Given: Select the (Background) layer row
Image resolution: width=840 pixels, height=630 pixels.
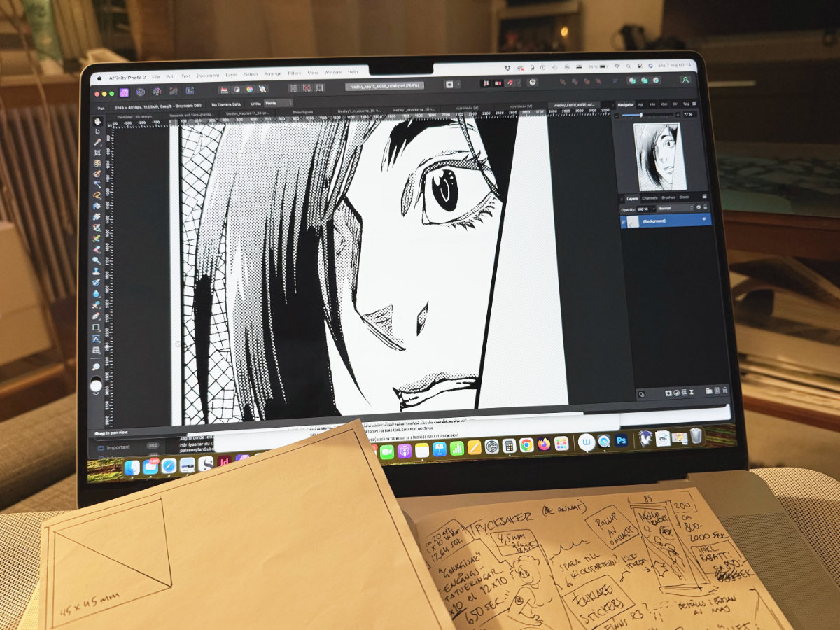Looking at the screenshot, I should tap(665, 220).
